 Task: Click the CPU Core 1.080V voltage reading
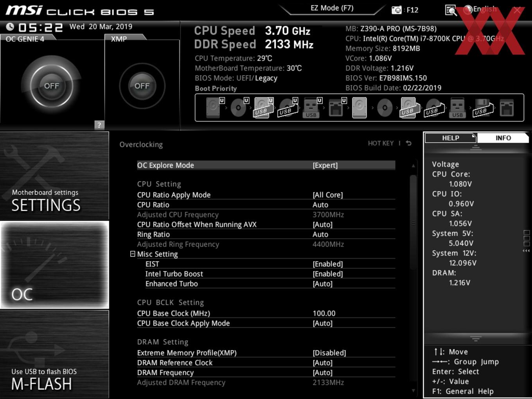(x=460, y=184)
